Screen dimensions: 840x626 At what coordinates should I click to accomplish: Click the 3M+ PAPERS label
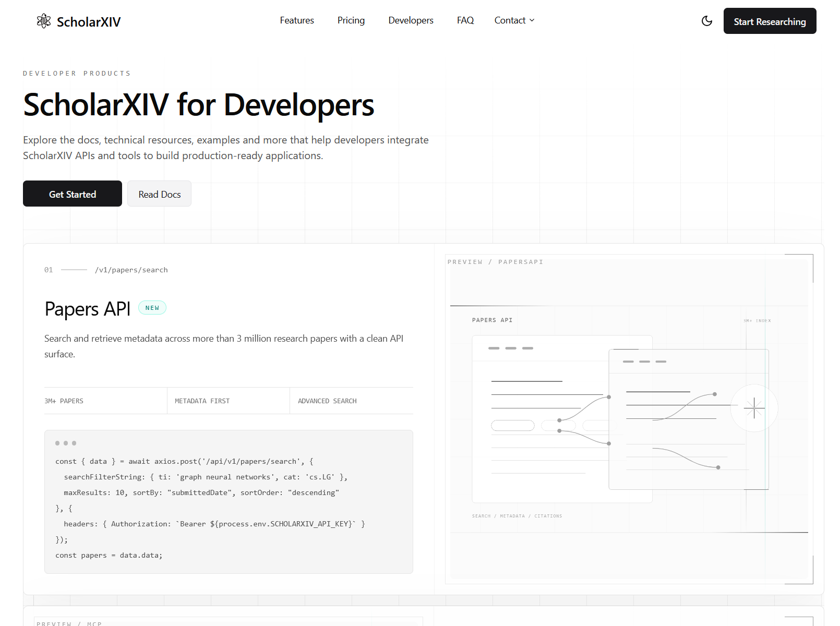coord(64,401)
